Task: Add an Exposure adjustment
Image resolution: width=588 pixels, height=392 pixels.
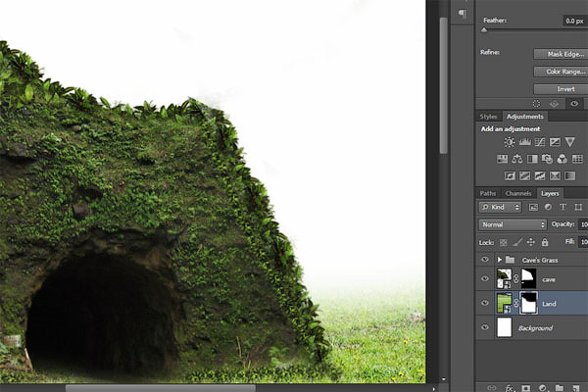Action: (x=555, y=142)
